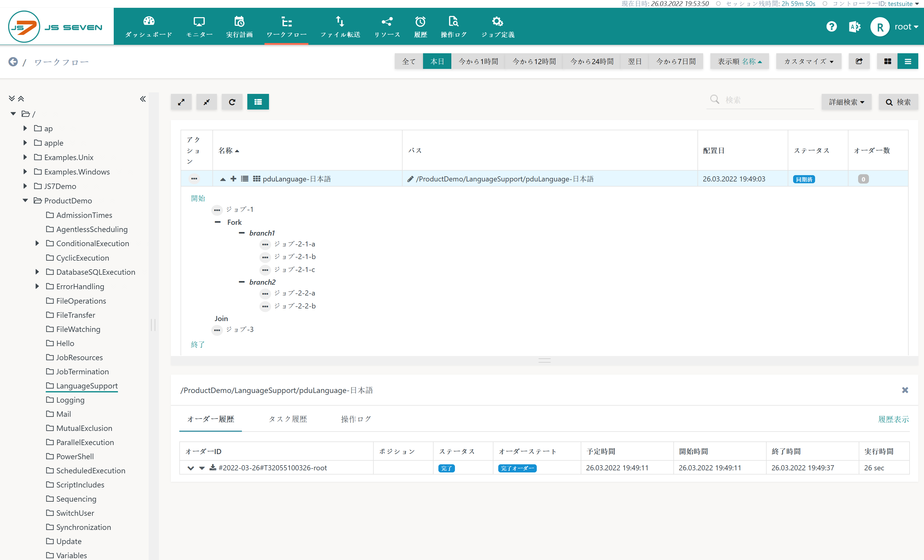This screenshot has width=924, height=560.
Task: Click the ワークフロー breadcrumb link
Action: 61,62
